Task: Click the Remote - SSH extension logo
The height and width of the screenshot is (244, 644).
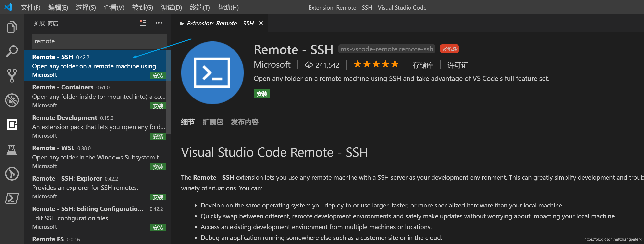Action: (212, 73)
